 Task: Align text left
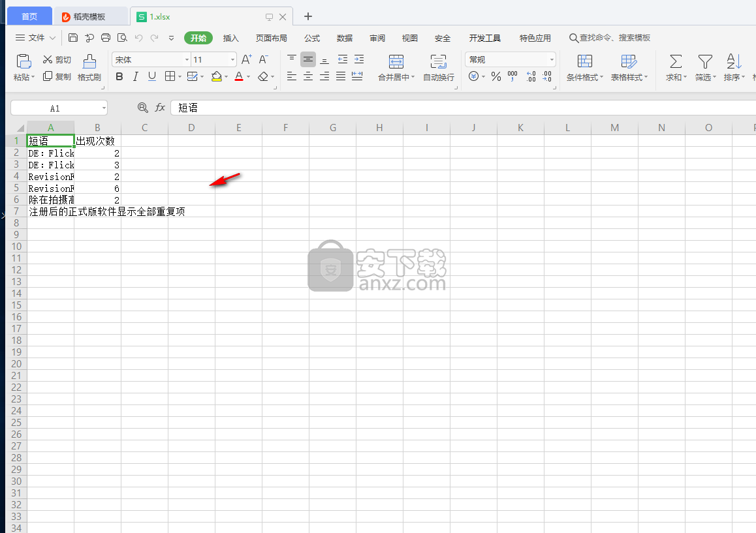(x=292, y=76)
